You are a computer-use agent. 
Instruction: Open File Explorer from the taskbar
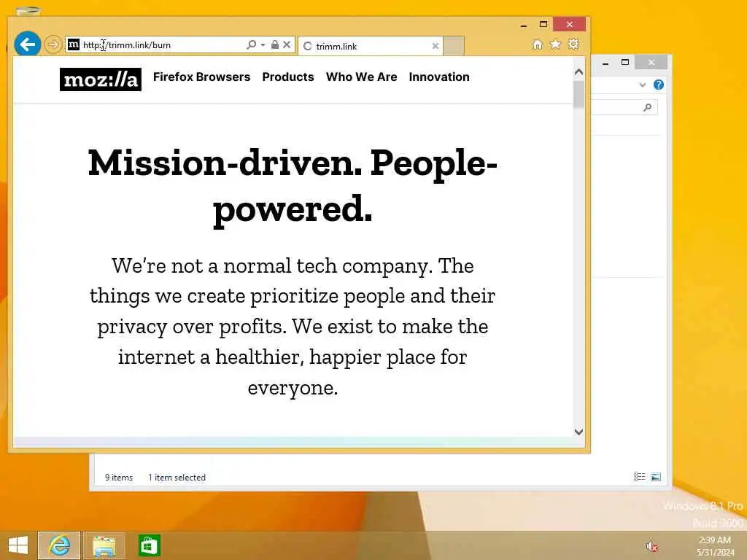[104, 545]
